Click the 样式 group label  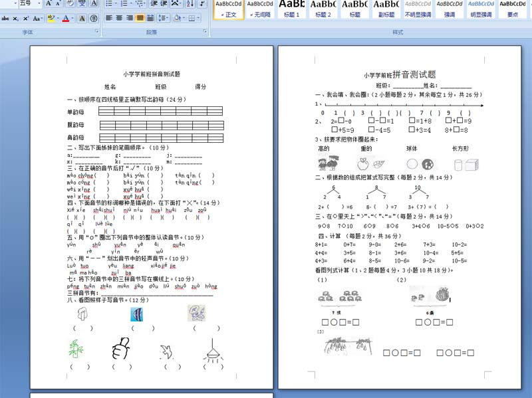pos(398,32)
